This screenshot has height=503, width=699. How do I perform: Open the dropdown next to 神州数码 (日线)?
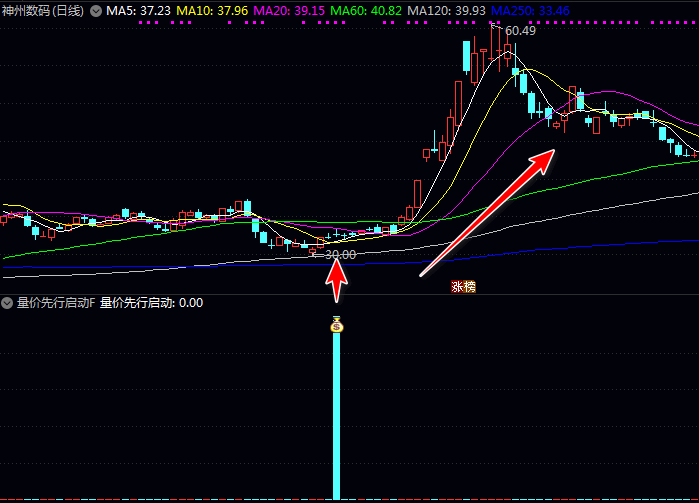96,11
